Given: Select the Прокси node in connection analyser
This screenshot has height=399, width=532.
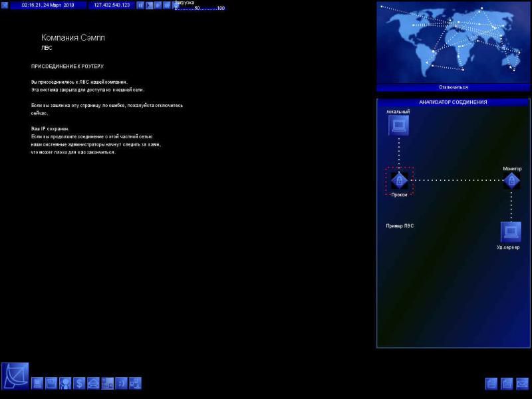Looking at the screenshot, I should tap(399, 180).
